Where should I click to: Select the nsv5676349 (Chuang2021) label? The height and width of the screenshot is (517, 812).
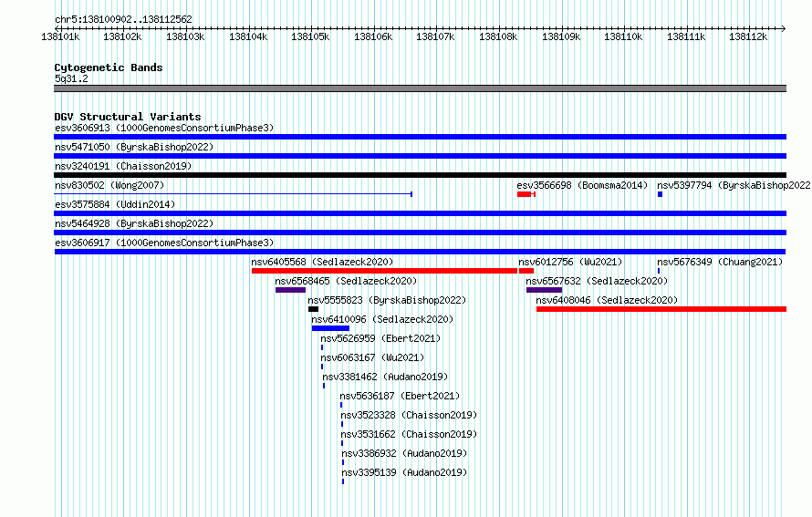(x=721, y=262)
